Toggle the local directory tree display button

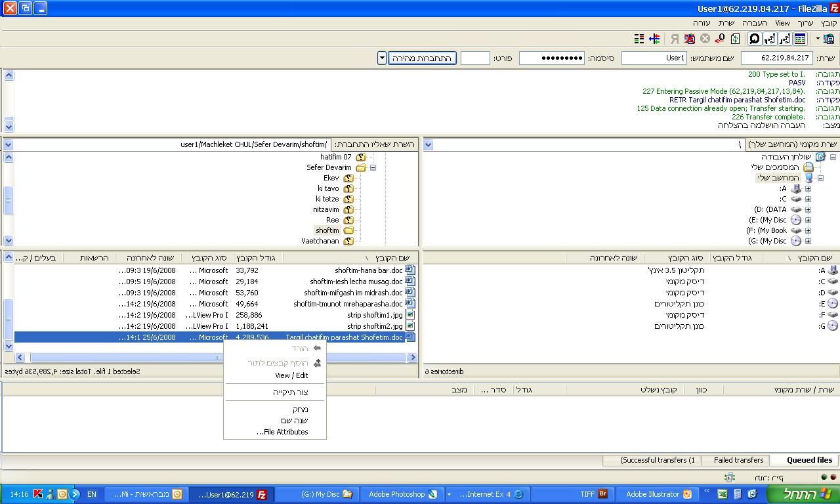click(785, 39)
